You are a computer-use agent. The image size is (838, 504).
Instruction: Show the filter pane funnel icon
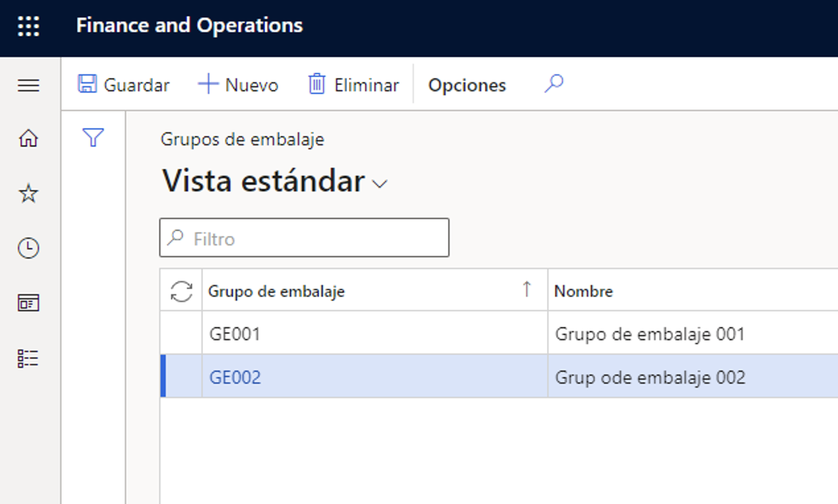[x=93, y=137]
